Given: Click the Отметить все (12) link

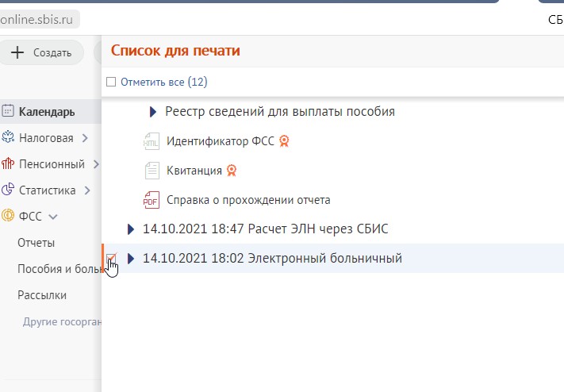Looking at the screenshot, I should click(163, 82).
